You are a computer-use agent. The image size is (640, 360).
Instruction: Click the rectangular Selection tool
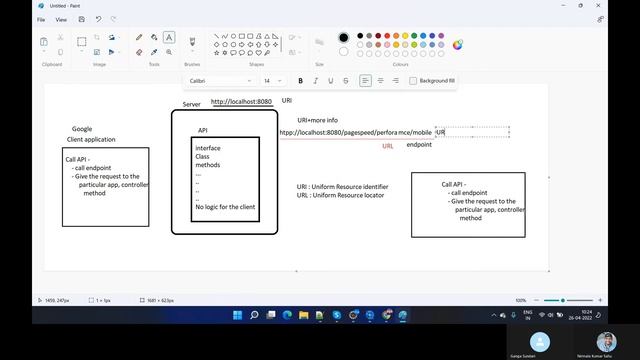click(x=82, y=41)
